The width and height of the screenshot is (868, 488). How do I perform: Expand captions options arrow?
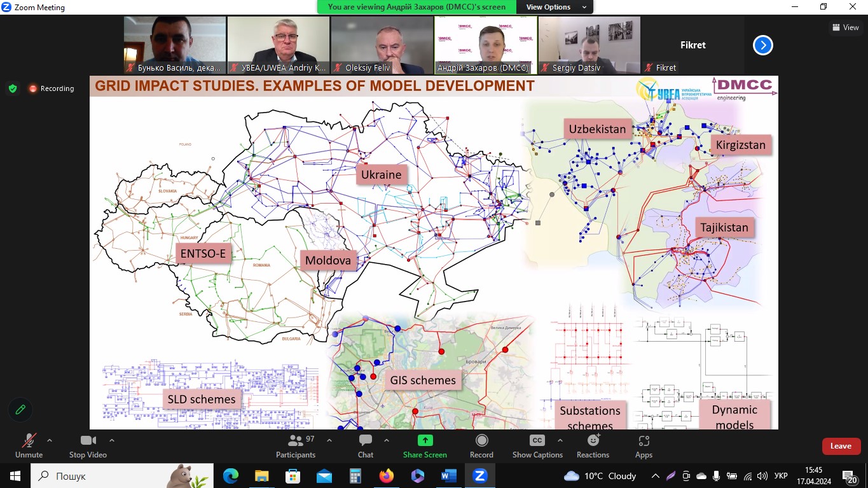560,440
